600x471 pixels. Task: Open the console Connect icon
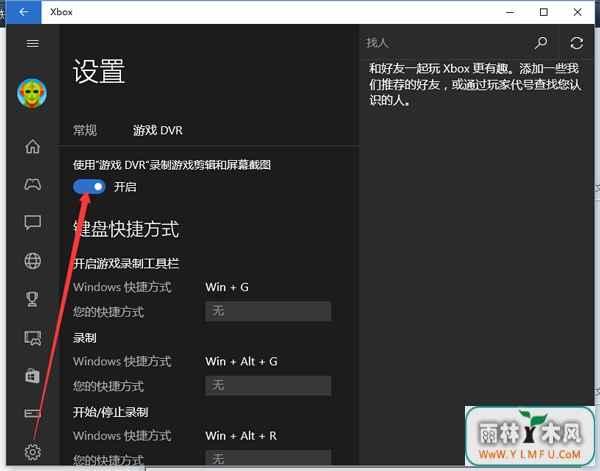pos(33,414)
